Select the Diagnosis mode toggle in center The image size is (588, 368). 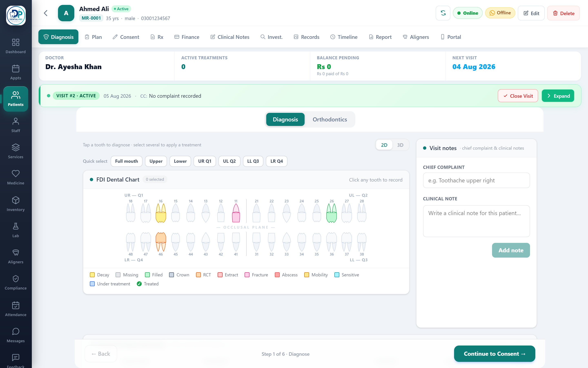pyautogui.click(x=285, y=120)
